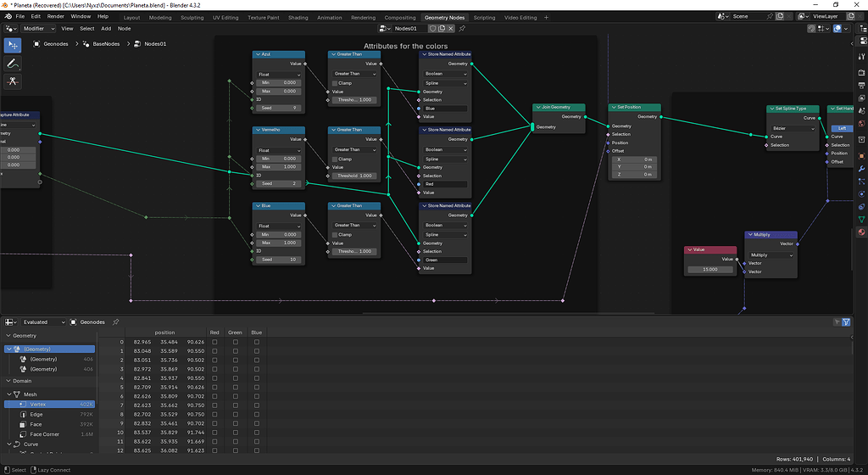This screenshot has height=475, width=868.
Task: Open the Physics properties tab
Action: click(861, 194)
